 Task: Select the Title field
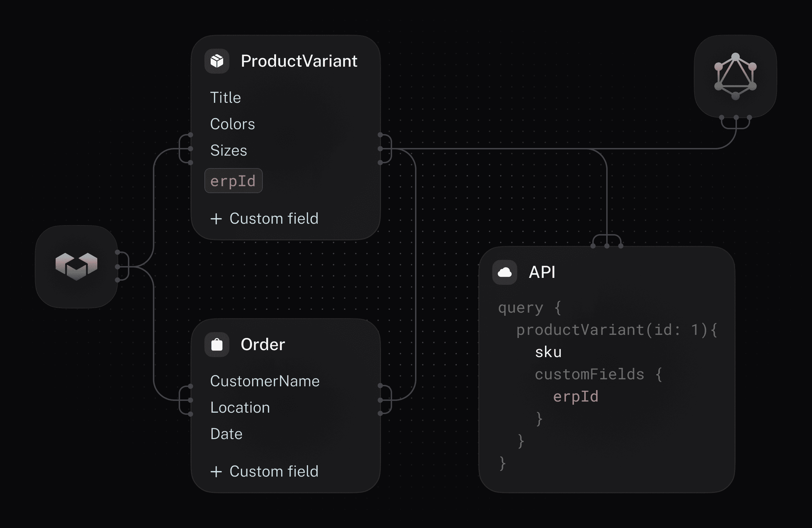[225, 98]
